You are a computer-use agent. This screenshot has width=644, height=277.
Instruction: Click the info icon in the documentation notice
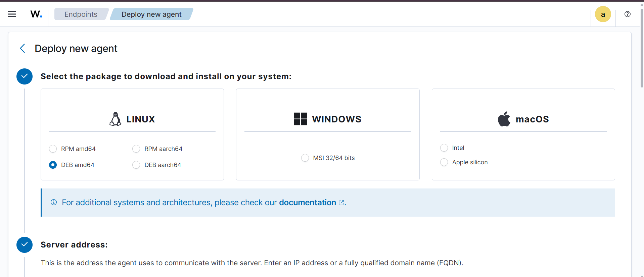click(x=54, y=202)
